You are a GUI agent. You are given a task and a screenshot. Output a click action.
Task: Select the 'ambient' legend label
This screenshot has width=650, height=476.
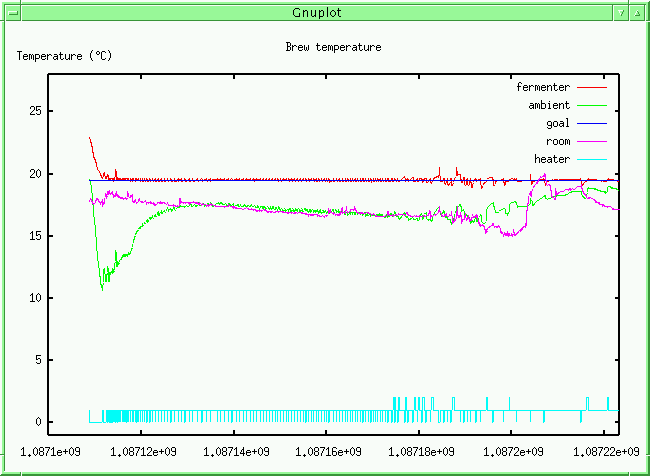(549, 105)
